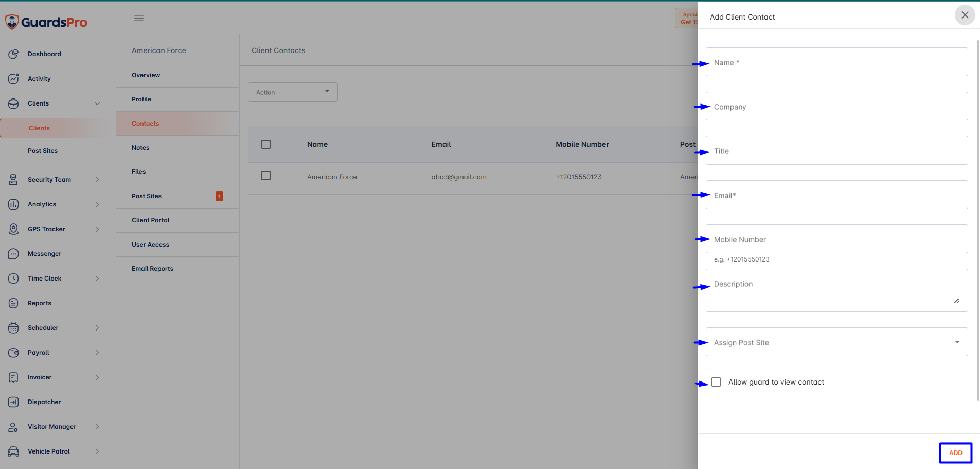Click the Activity graph icon
This screenshot has height=469, width=980.
click(13, 79)
